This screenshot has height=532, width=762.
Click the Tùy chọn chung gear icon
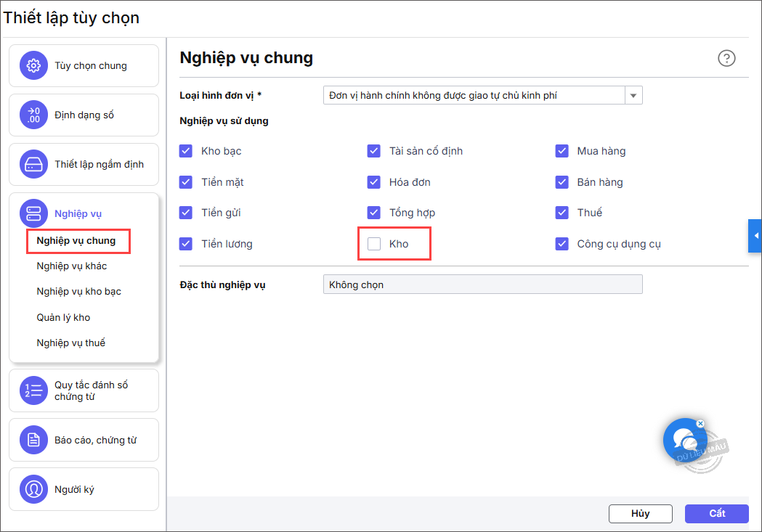[x=33, y=65]
